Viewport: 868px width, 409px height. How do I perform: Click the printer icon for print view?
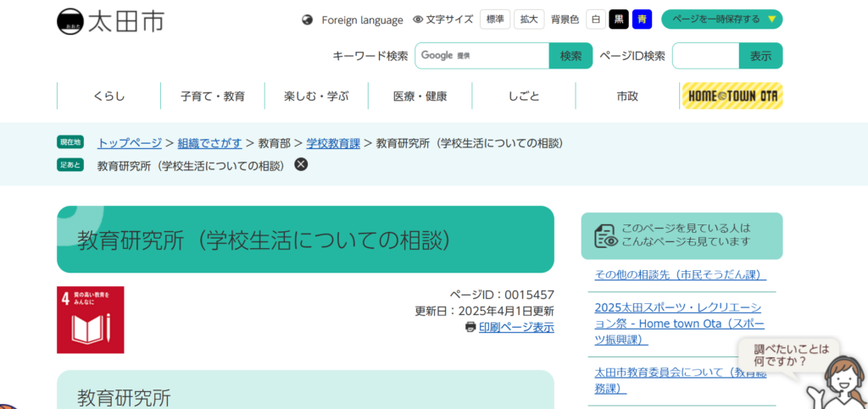tap(470, 327)
